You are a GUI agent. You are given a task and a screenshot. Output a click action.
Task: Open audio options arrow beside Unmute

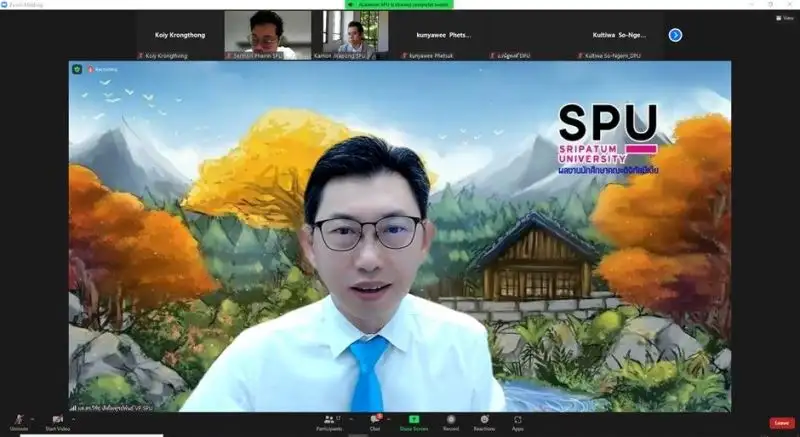point(33,417)
